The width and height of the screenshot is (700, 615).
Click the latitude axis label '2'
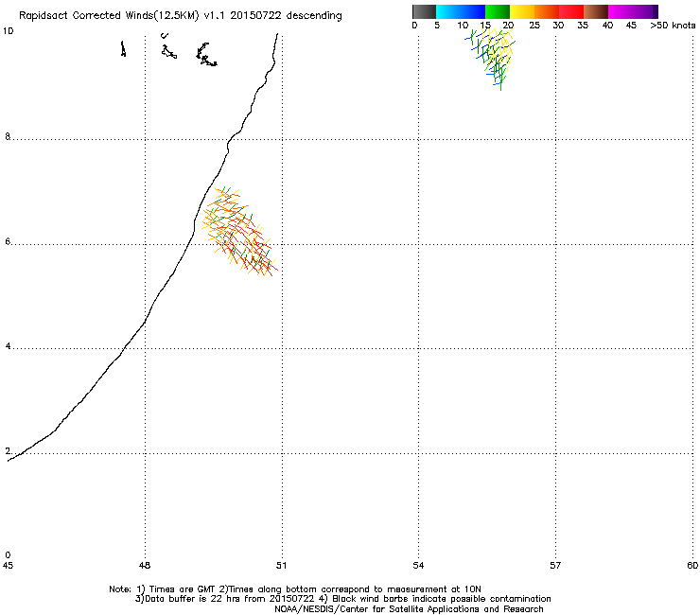coord(8,451)
